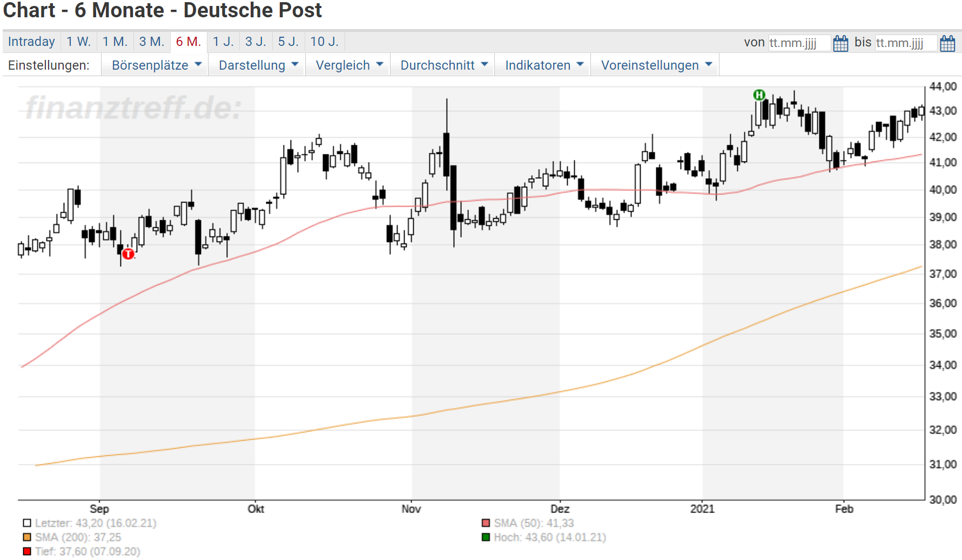Select the 3 M. timeframe tab

(152, 42)
